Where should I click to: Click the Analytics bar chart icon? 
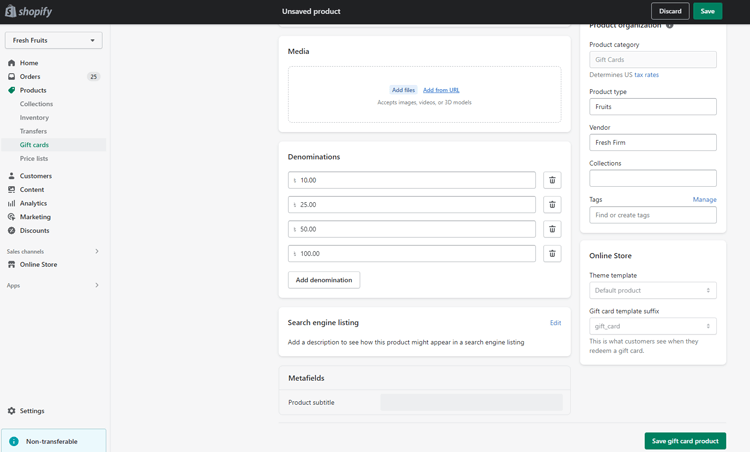coord(11,203)
